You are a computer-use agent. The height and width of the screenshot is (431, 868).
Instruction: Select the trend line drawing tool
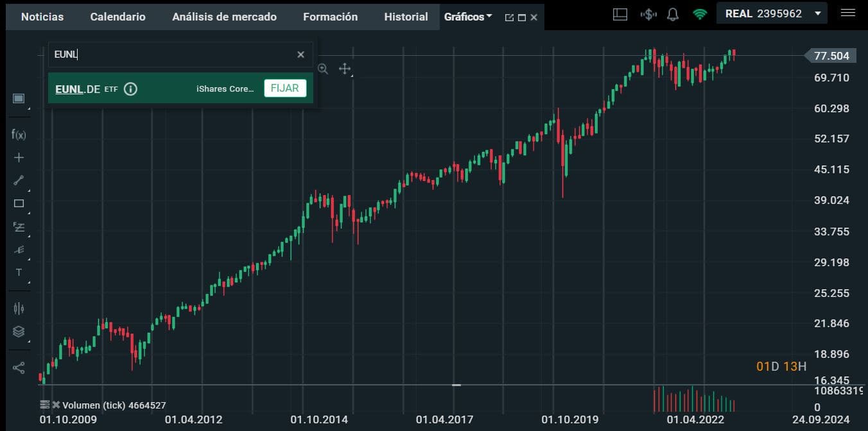pos(19,181)
